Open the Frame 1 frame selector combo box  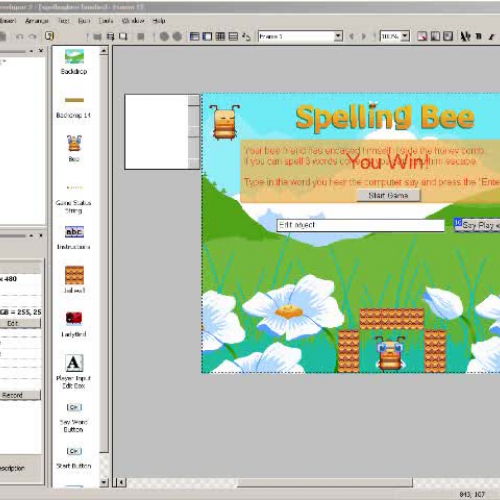(x=300, y=36)
